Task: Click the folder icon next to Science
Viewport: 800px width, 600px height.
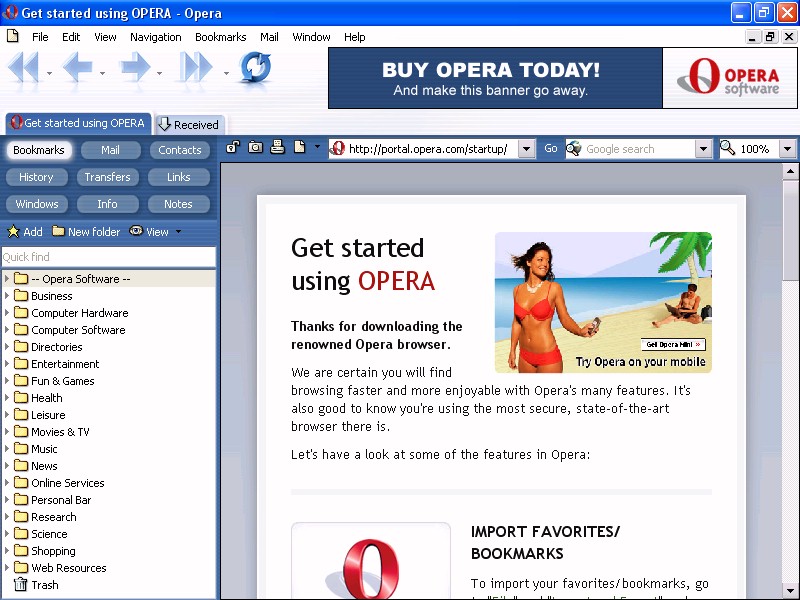Action: [x=21, y=534]
